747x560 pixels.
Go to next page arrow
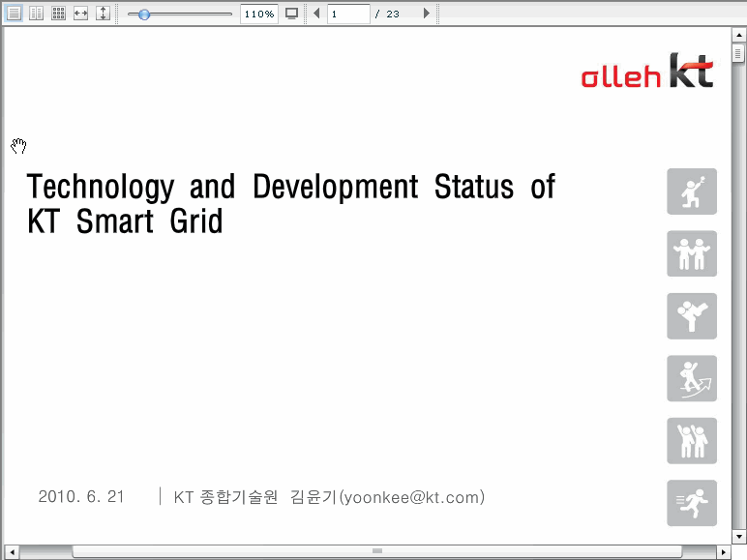(x=427, y=14)
